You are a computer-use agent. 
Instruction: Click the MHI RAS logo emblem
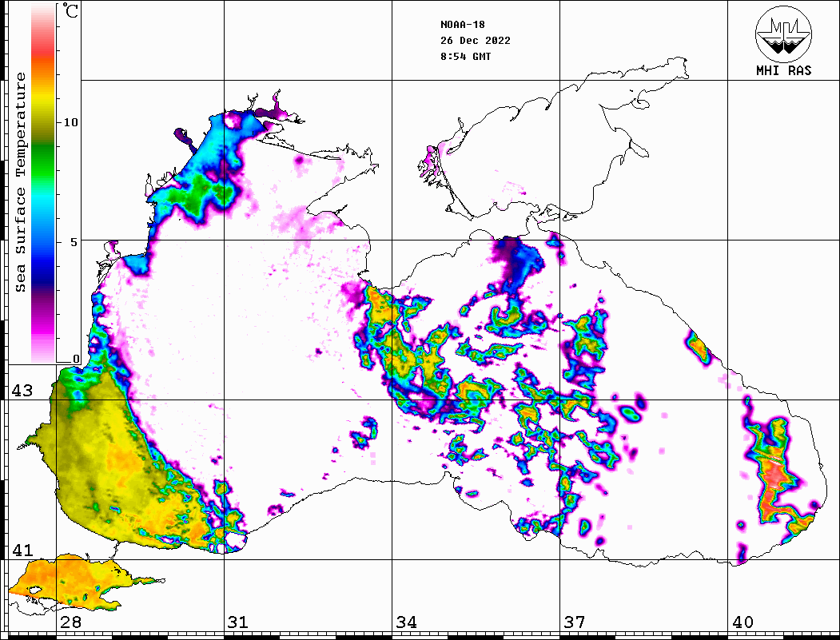[x=783, y=34]
